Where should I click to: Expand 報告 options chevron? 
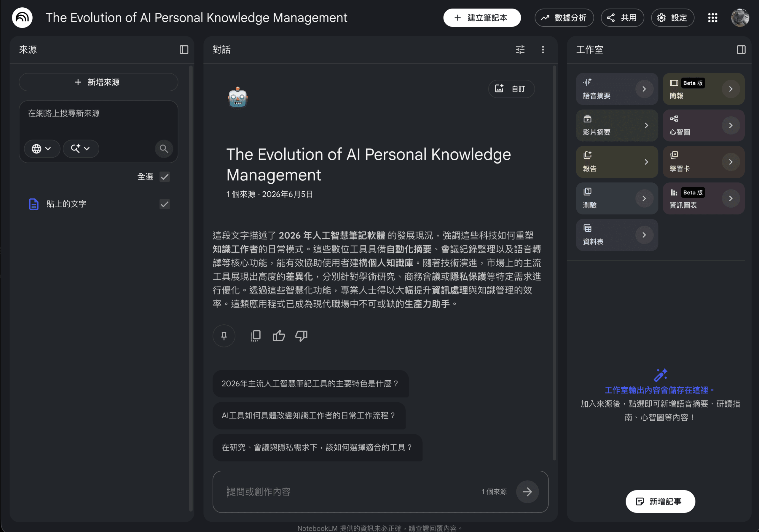pyautogui.click(x=646, y=162)
